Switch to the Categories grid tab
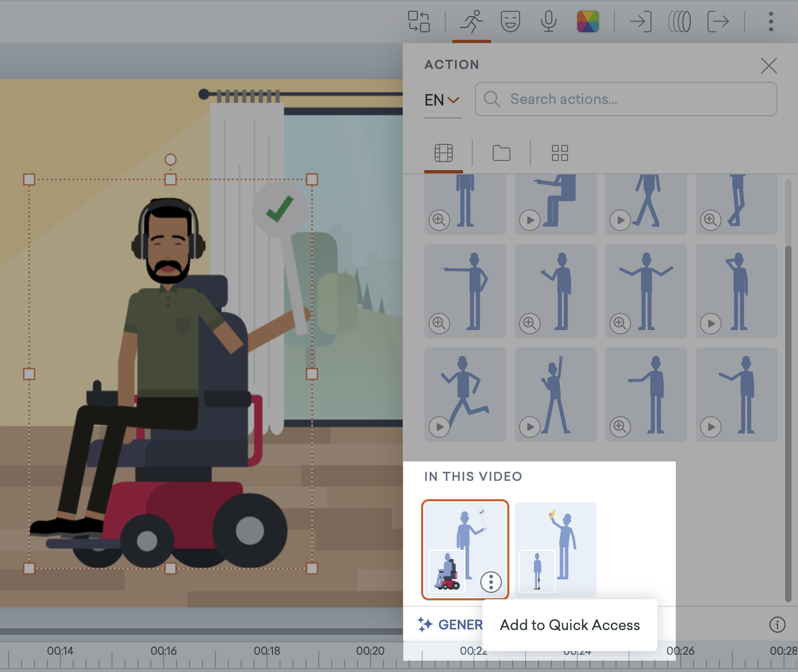 point(559,153)
